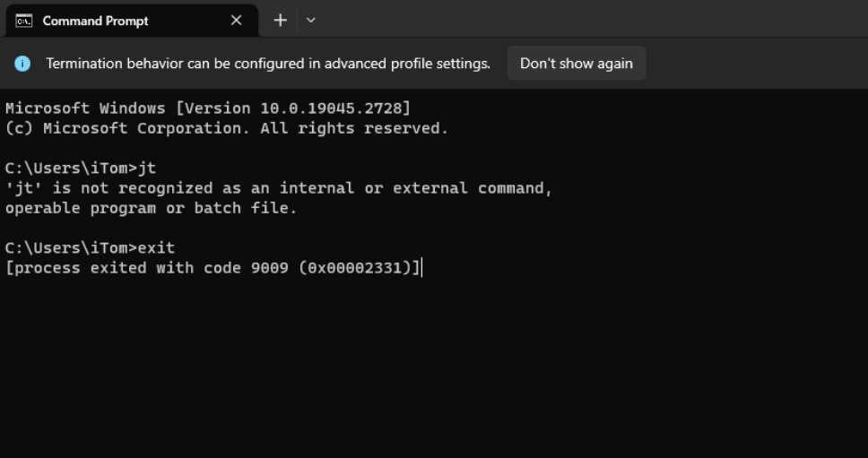Select the Command Prompt tab title
This screenshot has height=458, width=868.
pos(95,21)
